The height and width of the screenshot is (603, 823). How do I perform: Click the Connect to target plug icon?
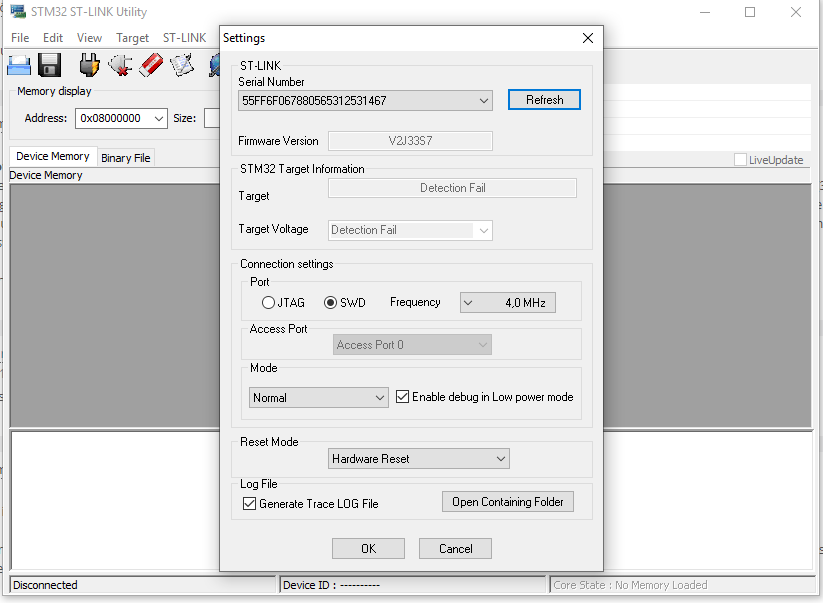click(89, 66)
